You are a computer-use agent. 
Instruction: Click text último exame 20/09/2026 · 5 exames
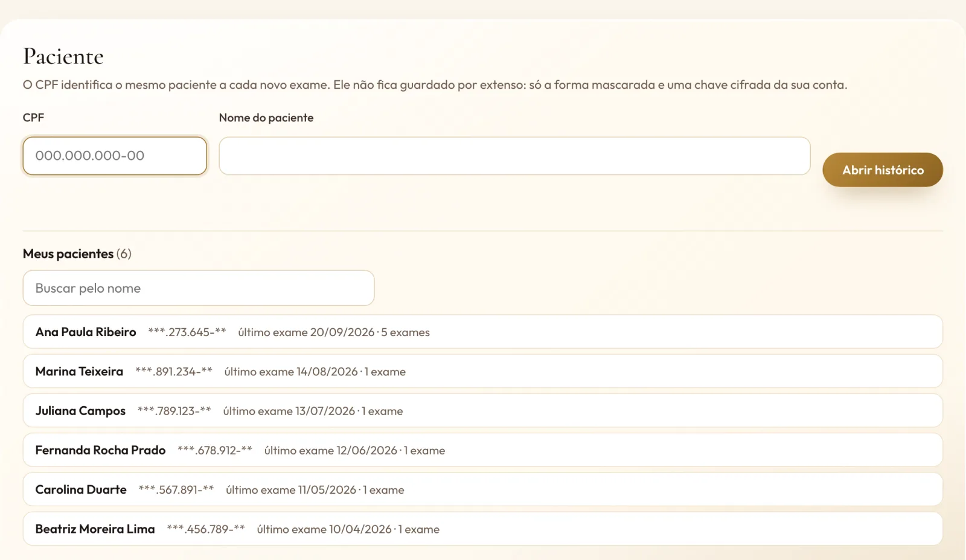(x=334, y=332)
